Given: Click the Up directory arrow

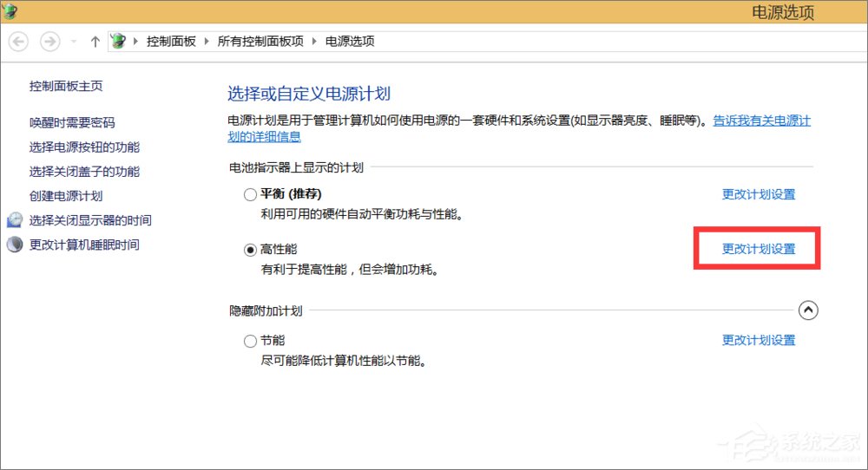Looking at the screenshot, I should [x=95, y=42].
